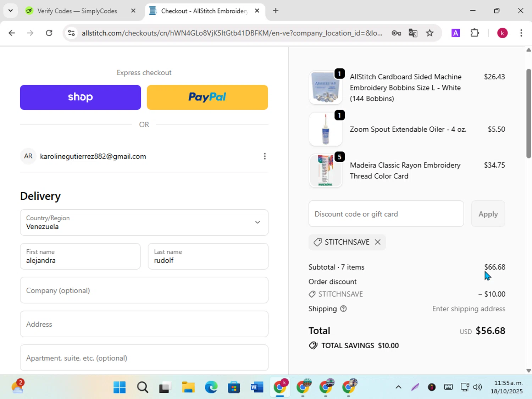Viewport: 532px width, 399px height.
Task: Pay with the Shop express button
Action: tap(81, 97)
